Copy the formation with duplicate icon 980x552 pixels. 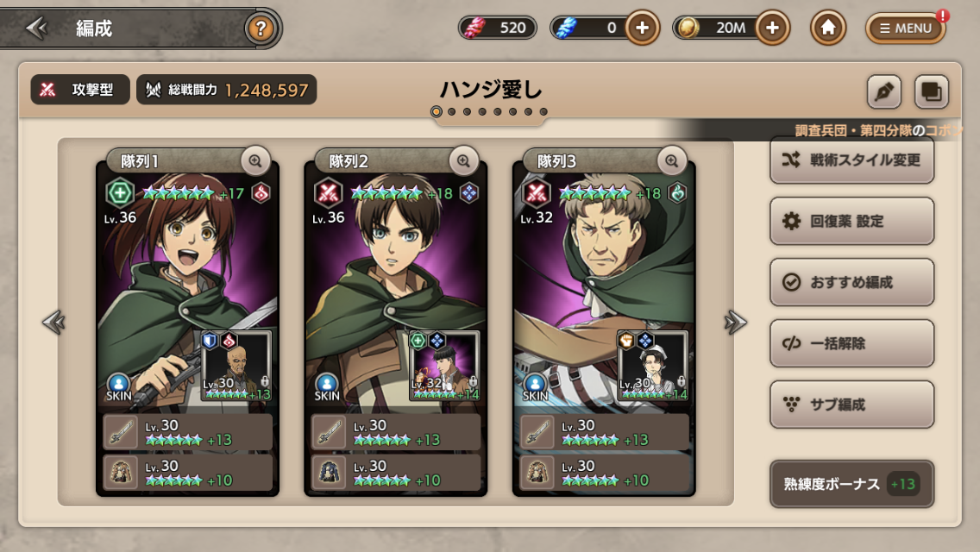pyautogui.click(x=931, y=91)
